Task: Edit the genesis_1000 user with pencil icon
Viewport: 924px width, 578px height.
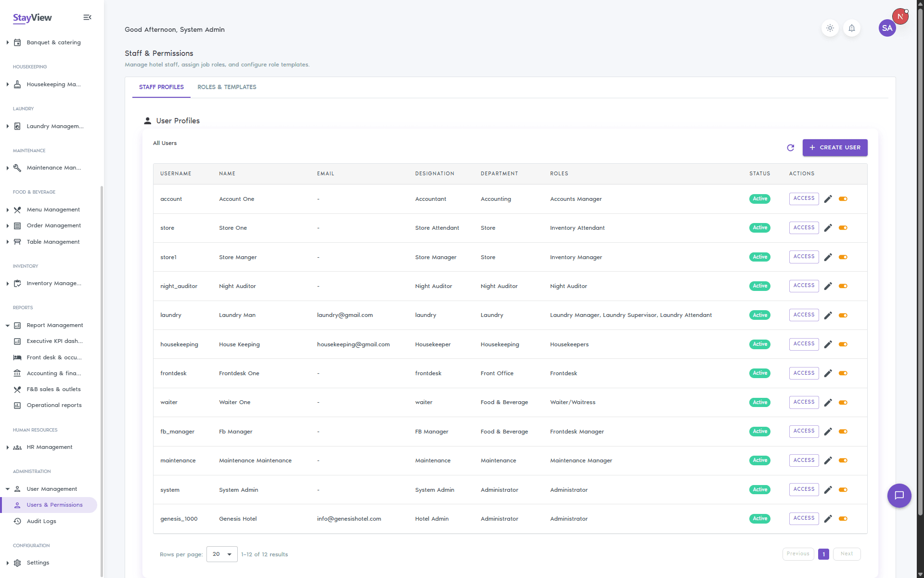Action: point(828,519)
